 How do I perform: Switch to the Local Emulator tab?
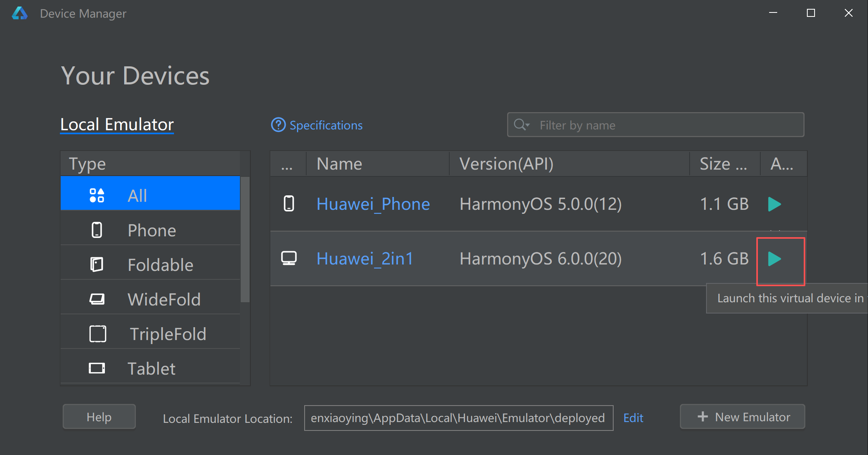point(117,125)
